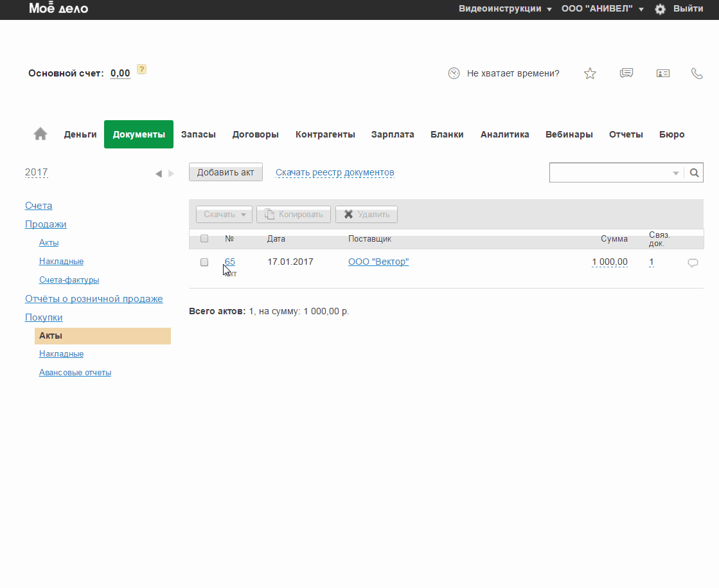Click the yellow question mark help icon
This screenshot has height=588, width=719.
[141, 69]
